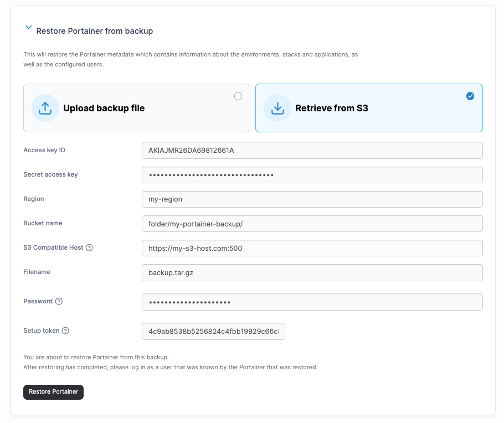Edit the Bucket name field
The height and width of the screenshot is (423, 504).
[312, 224]
